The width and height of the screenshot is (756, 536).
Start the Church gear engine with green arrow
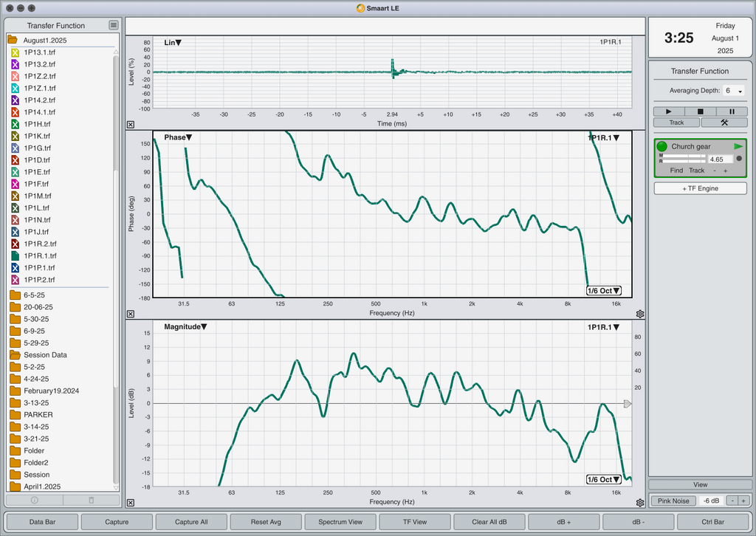(738, 147)
